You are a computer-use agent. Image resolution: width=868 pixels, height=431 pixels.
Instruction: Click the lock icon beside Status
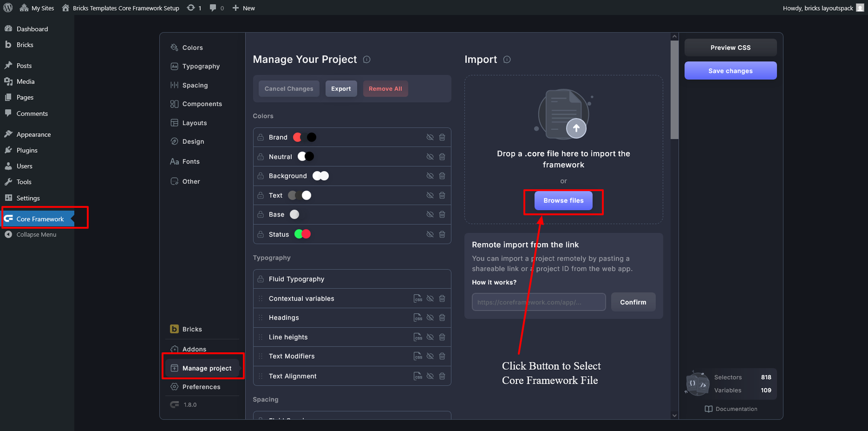coord(260,234)
